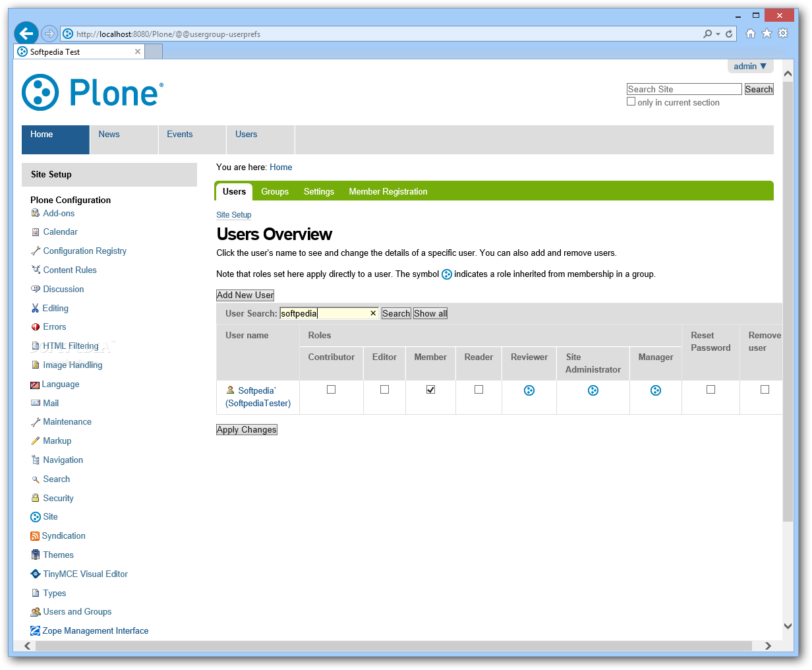This screenshot has height=670, width=812.
Task: Click the browser refresh icon
Action: pos(729,34)
